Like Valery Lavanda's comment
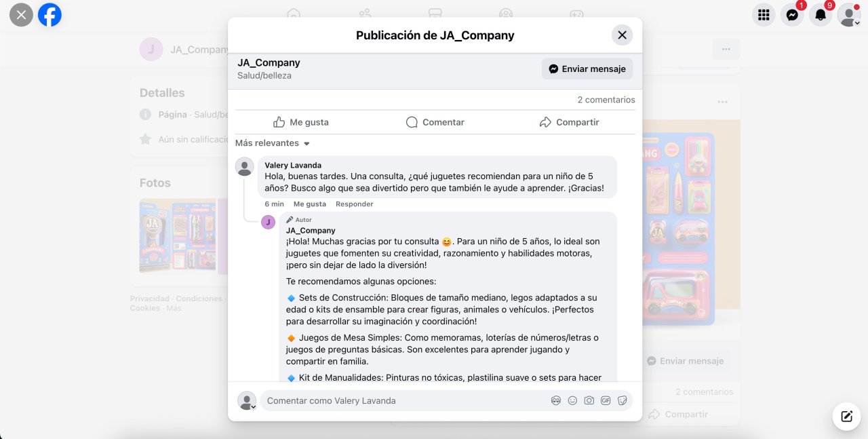The height and width of the screenshot is (439, 868). point(310,204)
